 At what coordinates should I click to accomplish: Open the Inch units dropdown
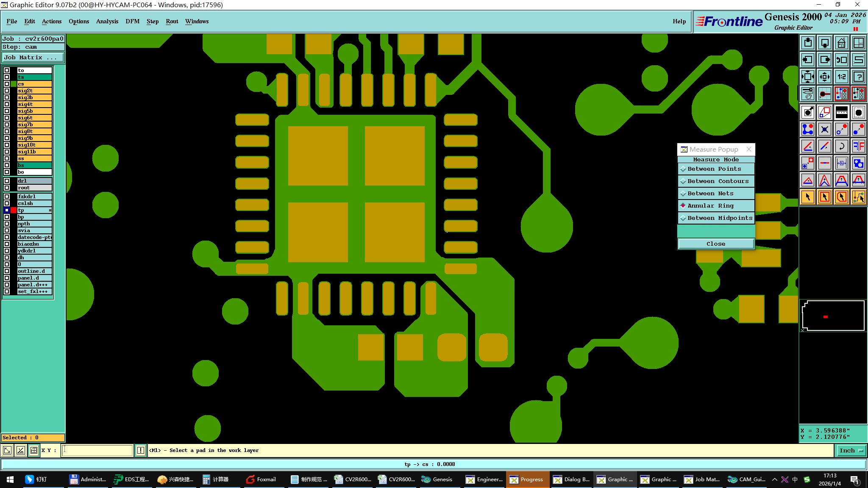[x=851, y=450]
